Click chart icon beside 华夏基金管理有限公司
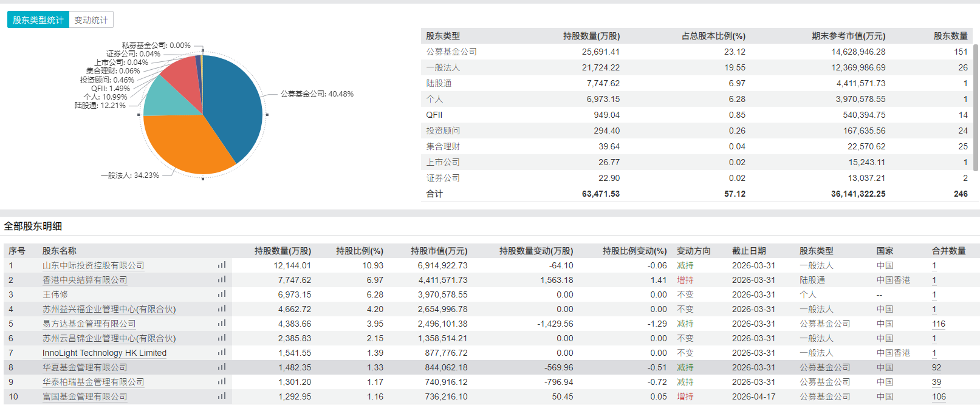Viewport: 980px width, 408px height. pyautogui.click(x=222, y=367)
